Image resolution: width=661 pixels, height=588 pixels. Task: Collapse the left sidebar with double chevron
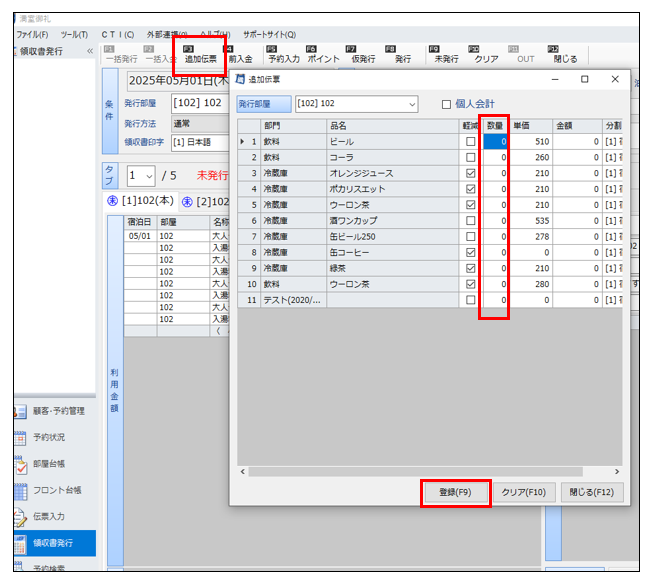90,50
